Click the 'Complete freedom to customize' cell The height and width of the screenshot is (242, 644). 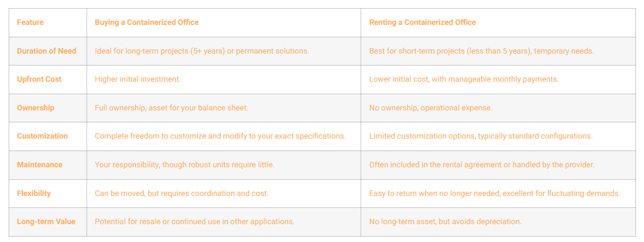220,136
